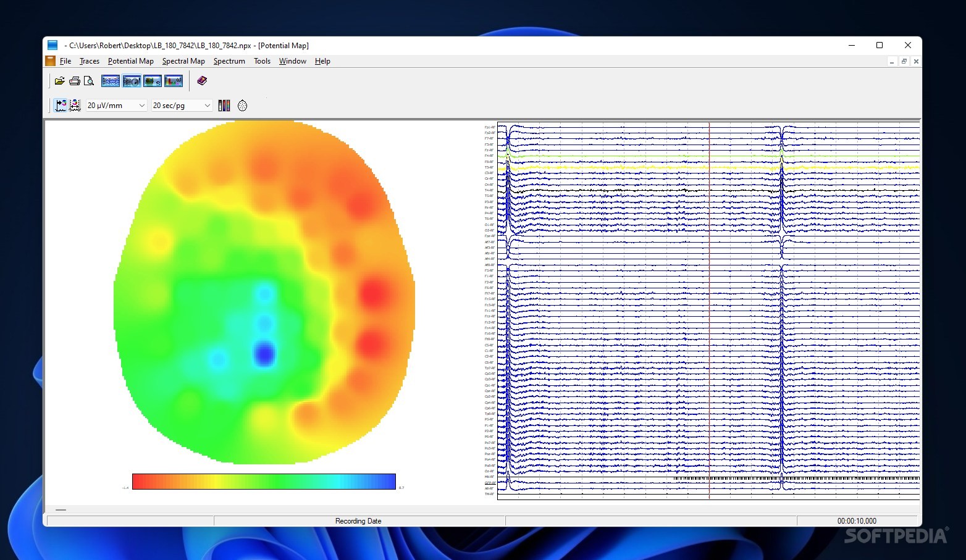Maximize the main application window
The height and width of the screenshot is (560, 966).
click(880, 45)
